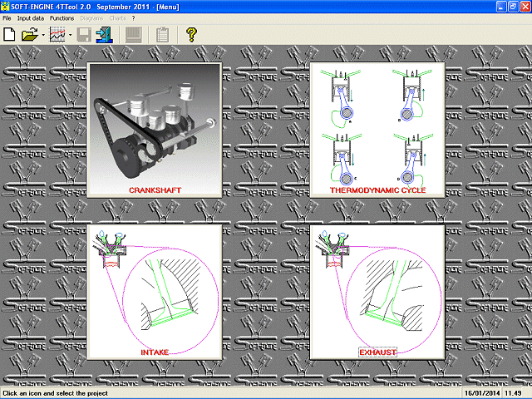Click the exit door toolbar icon
Screen dimensions: 532x399
click(104, 35)
